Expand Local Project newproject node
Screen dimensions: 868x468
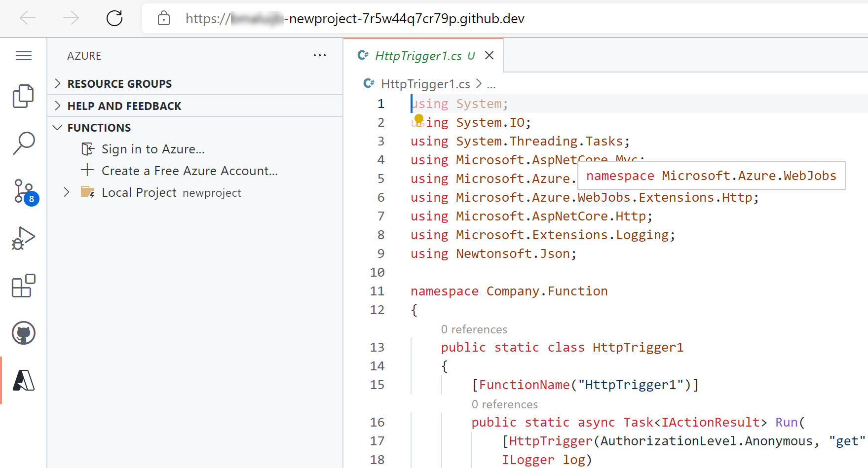click(67, 192)
